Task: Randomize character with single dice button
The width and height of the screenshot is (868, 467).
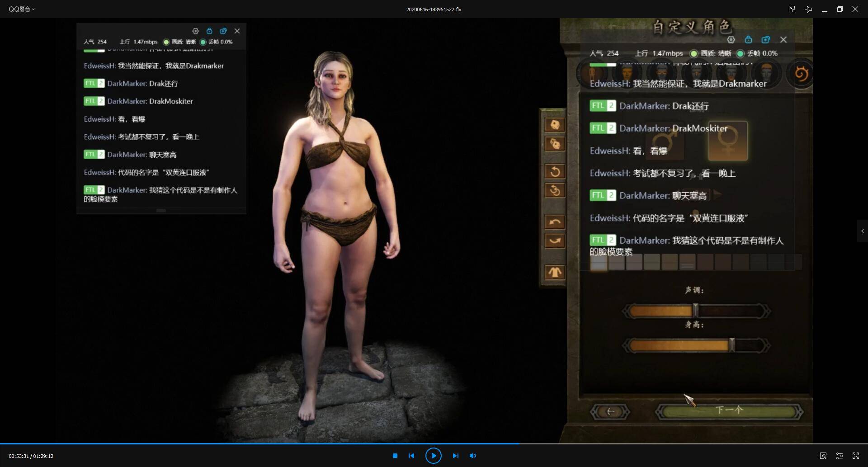Action: 555,125
